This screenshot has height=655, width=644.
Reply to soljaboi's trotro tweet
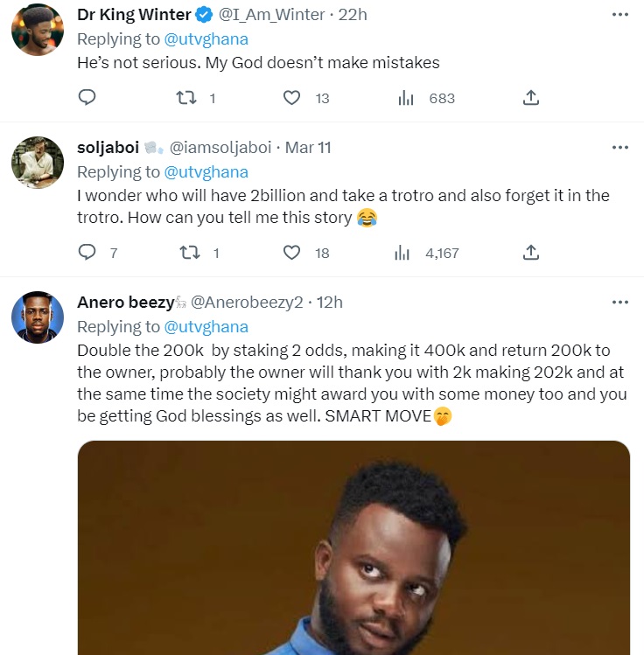pos(87,253)
